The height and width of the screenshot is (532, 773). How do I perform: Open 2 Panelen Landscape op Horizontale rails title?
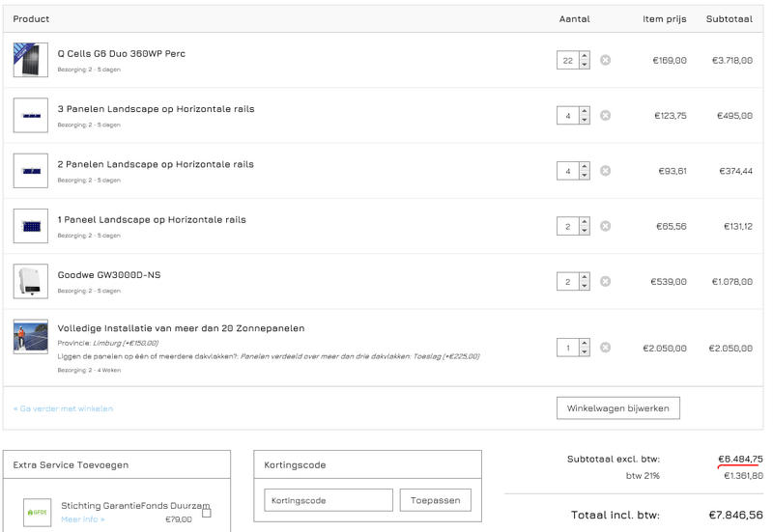pos(156,164)
